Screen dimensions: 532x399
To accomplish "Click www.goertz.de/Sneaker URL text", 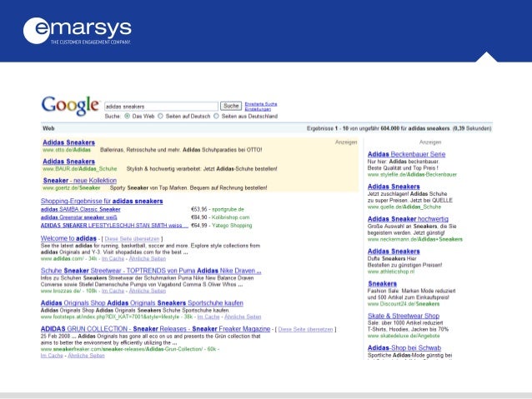I will 72,187.
